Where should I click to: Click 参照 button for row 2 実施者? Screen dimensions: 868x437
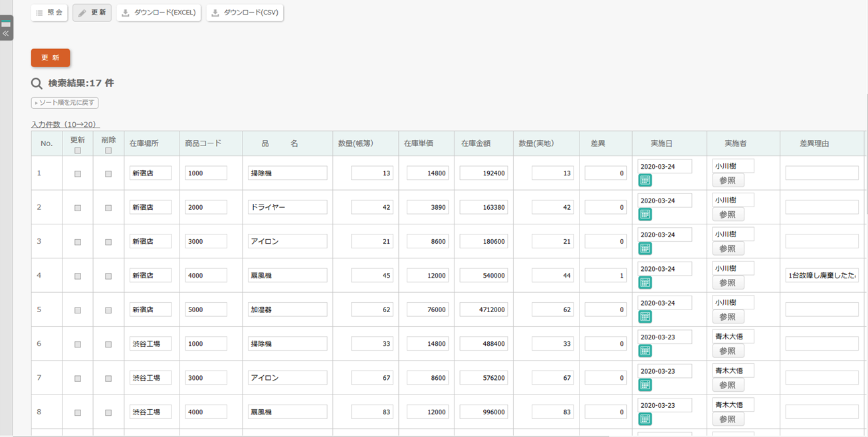(x=728, y=215)
